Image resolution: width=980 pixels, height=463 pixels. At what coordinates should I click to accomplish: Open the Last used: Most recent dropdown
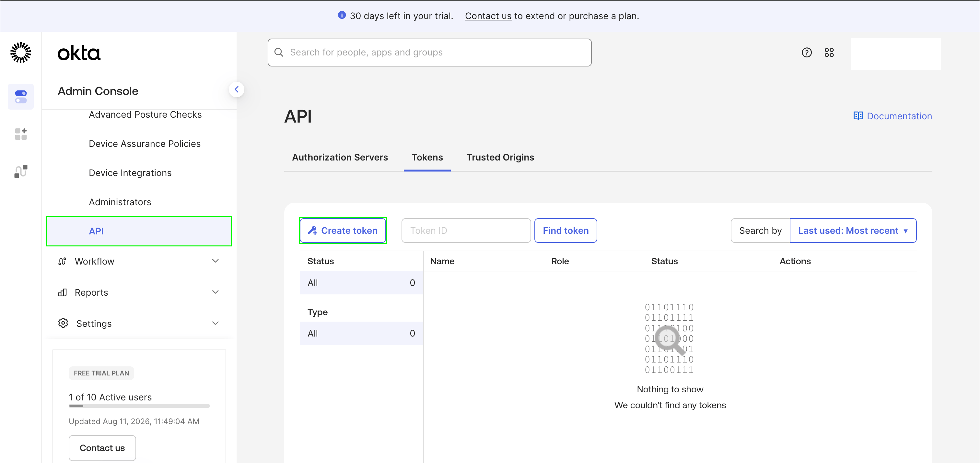(x=853, y=231)
